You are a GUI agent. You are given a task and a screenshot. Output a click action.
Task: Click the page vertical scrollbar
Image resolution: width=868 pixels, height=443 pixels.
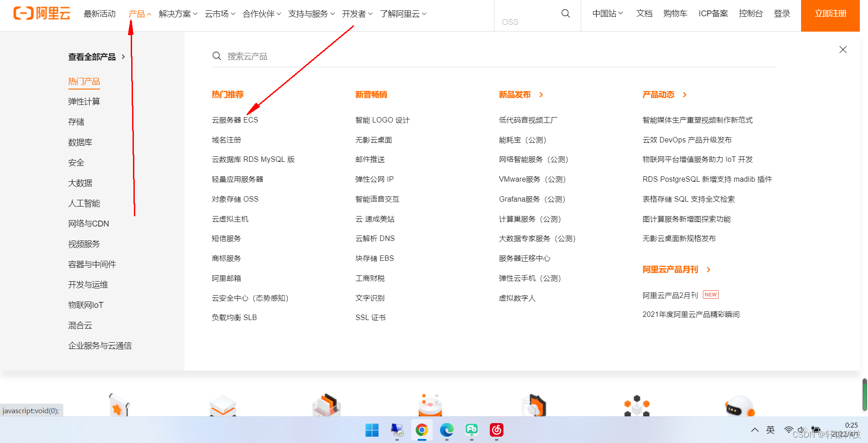click(x=864, y=395)
